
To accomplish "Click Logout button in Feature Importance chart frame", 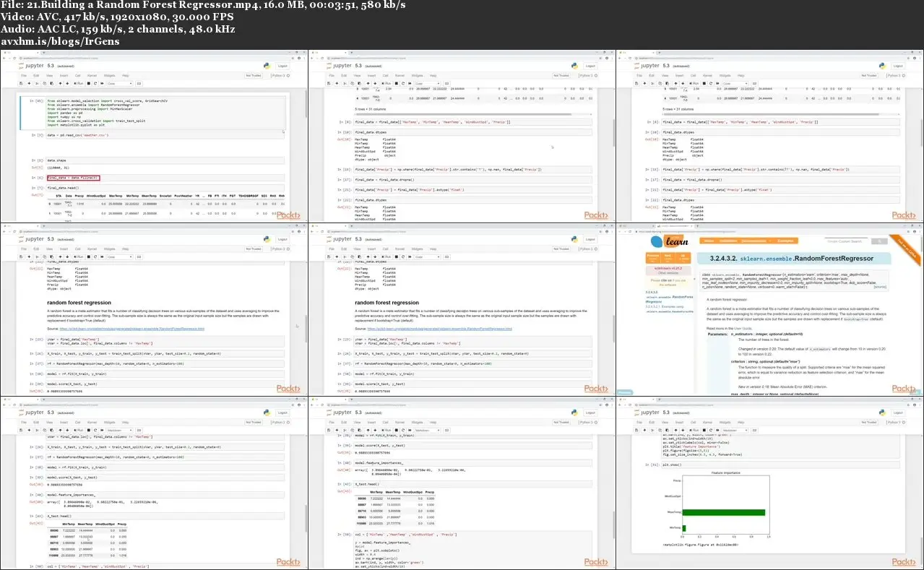I will pyautogui.click(x=898, y=413).
